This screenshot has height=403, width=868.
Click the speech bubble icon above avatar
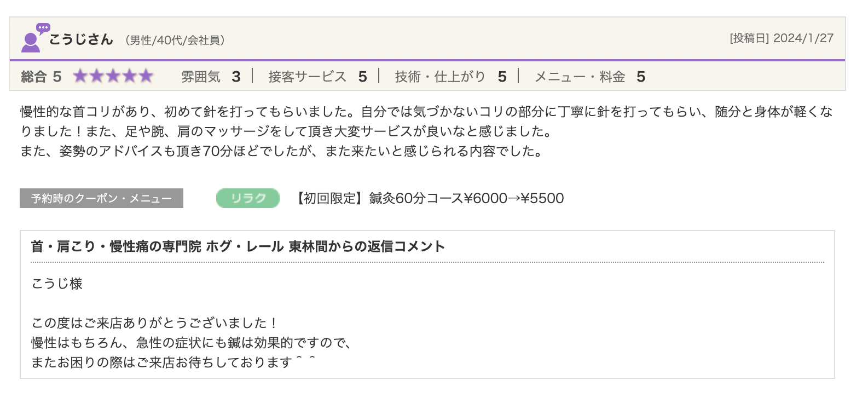coord(43,28)
